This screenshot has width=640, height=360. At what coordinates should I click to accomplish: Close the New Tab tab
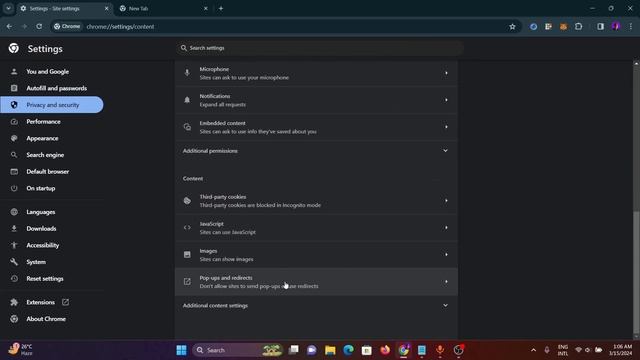click(206, 8)
